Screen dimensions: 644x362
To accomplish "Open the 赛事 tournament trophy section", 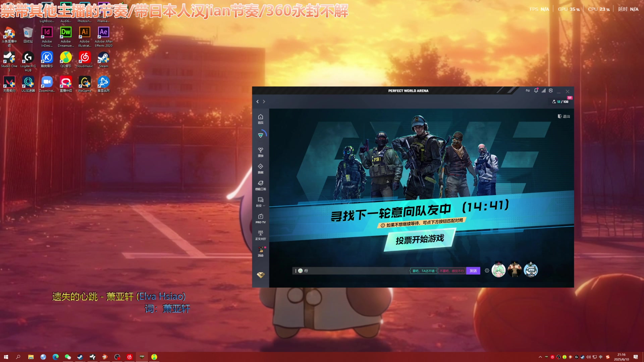I will coord(261,152).
